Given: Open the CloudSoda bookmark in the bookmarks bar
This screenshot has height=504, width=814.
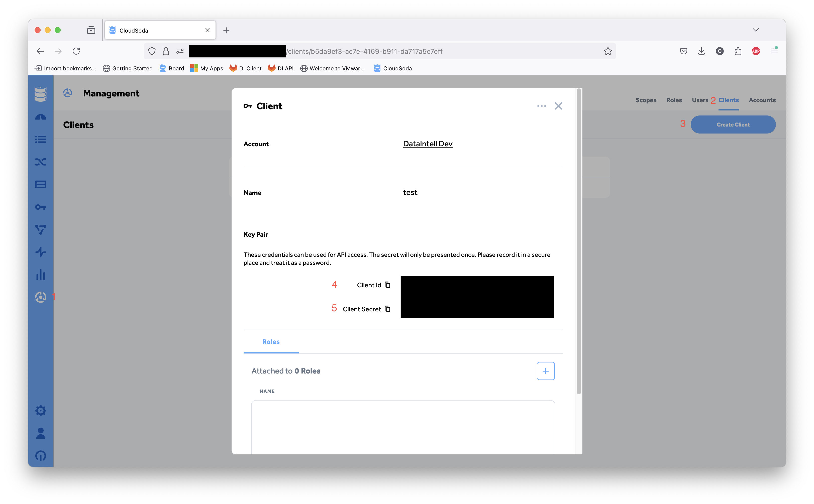Looking at the screenshot, I should pos(392,68).
